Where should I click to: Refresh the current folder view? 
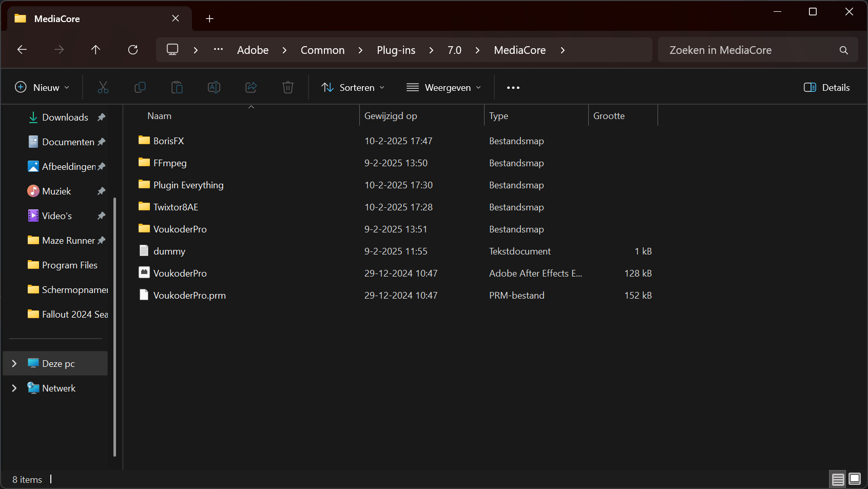click(x=133, y=50)
